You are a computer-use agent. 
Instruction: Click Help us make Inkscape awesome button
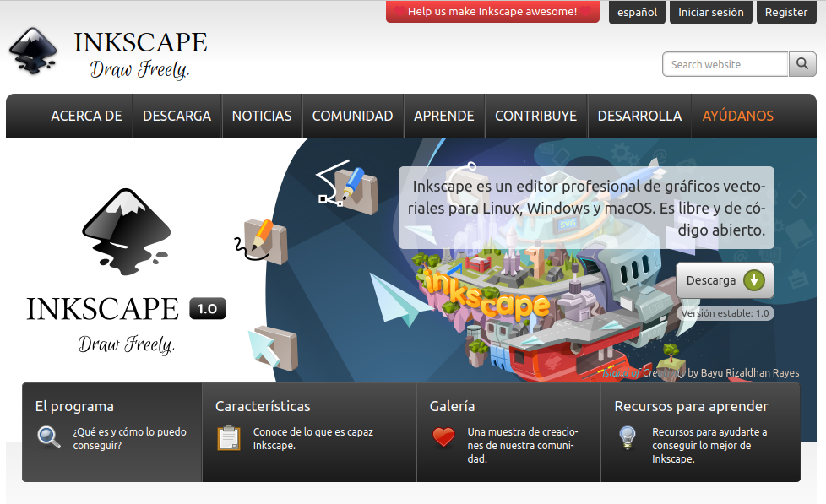tap(492, 12)
